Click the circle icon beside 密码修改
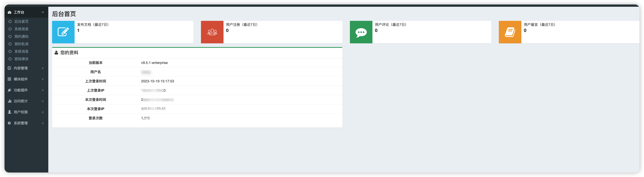644x177 pixels. (10, 59)
